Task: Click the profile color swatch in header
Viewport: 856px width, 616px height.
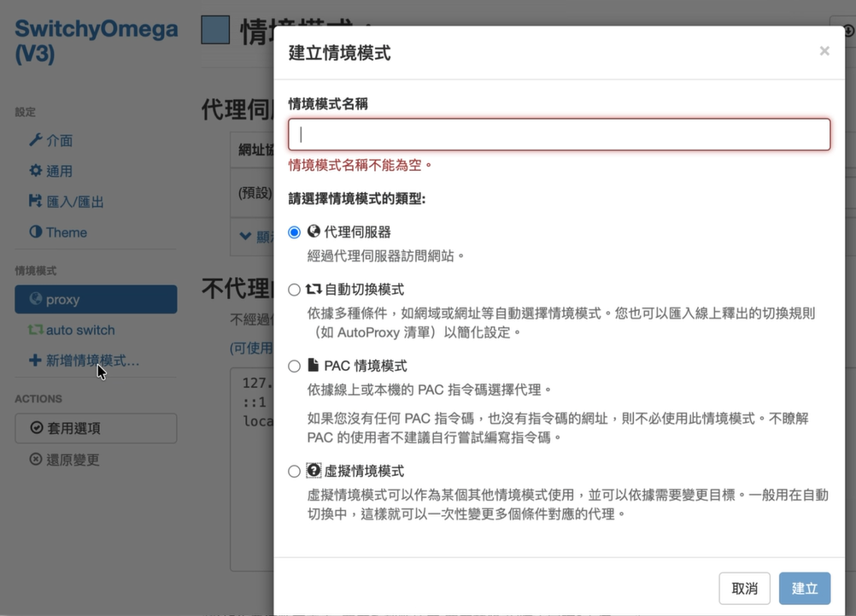Action: pyautogui.click(x=215, y=30)
